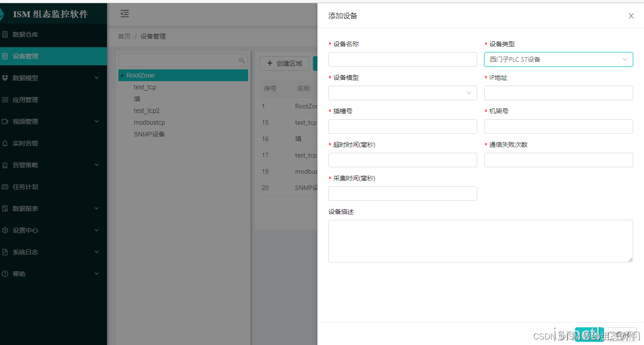
Task: Click the 创建区域 button
Action: (284, 63)
